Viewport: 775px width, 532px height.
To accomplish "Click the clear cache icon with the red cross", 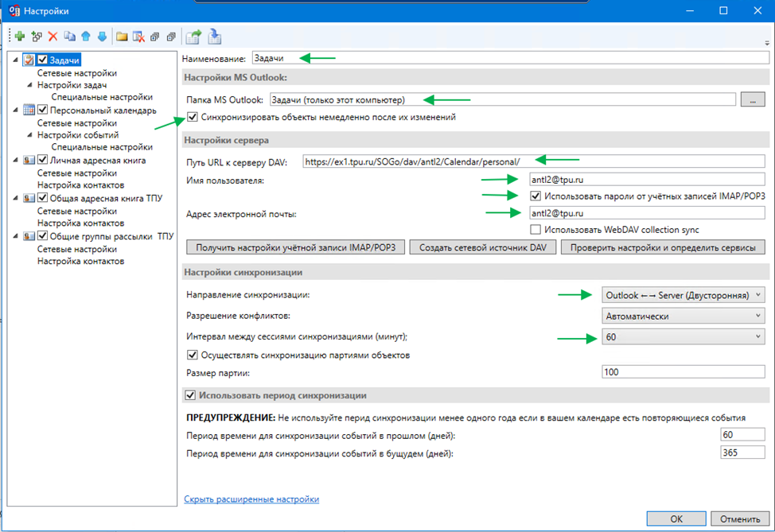I will click(x=139, y=37).
